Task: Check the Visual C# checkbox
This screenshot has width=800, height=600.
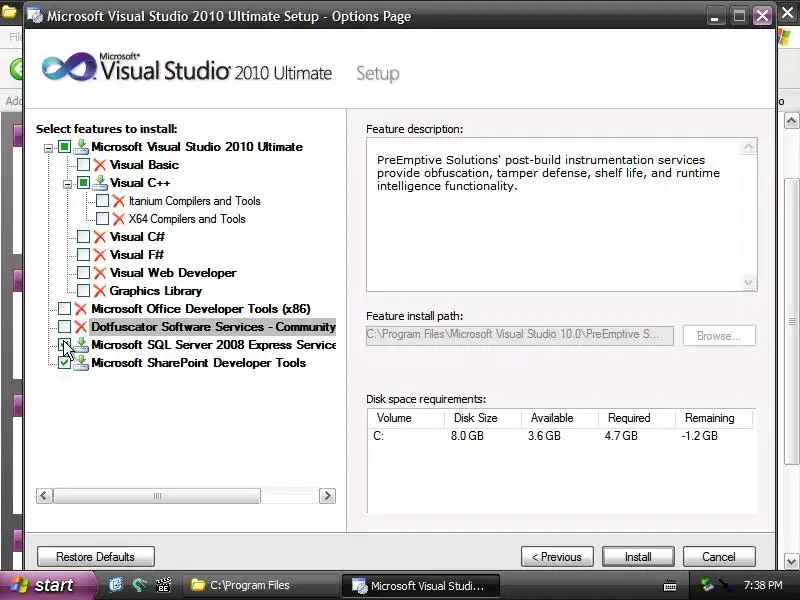Action: tap(83, 237)
